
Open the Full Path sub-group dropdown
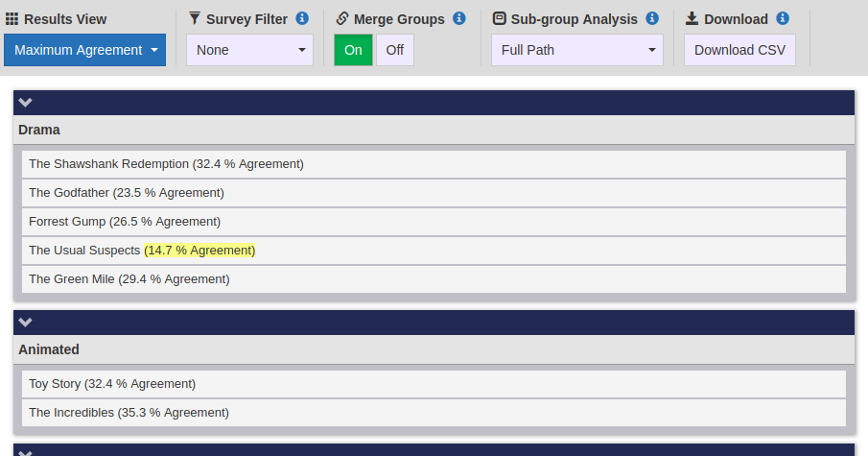tap(576, 50)
